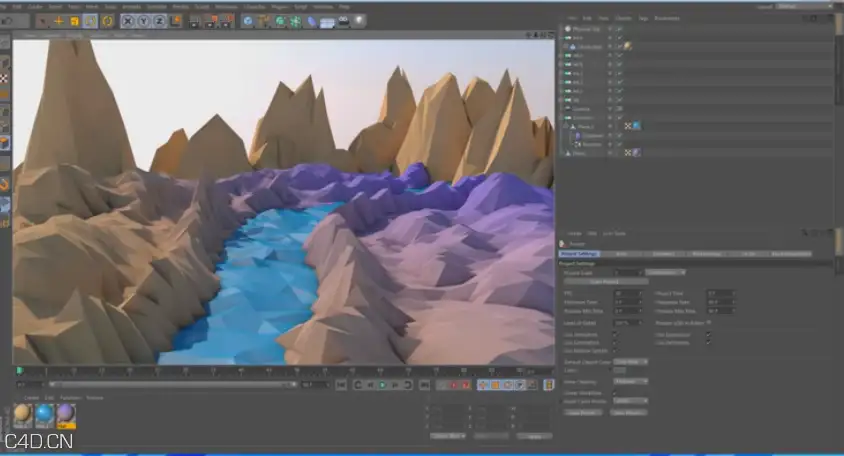Toggle the Use Generators checkbox
Screen dimensions: 844x456
click(615, 342)
